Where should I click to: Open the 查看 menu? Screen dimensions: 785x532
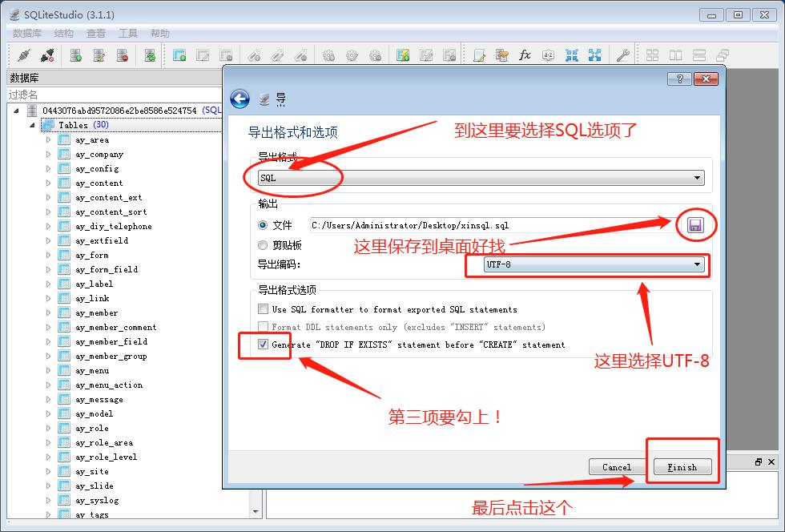95,34
